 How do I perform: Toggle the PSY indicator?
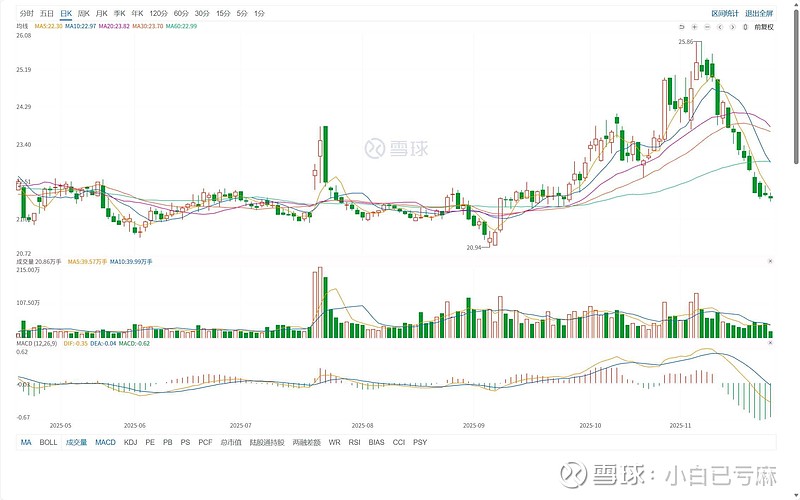click(420, 442)
